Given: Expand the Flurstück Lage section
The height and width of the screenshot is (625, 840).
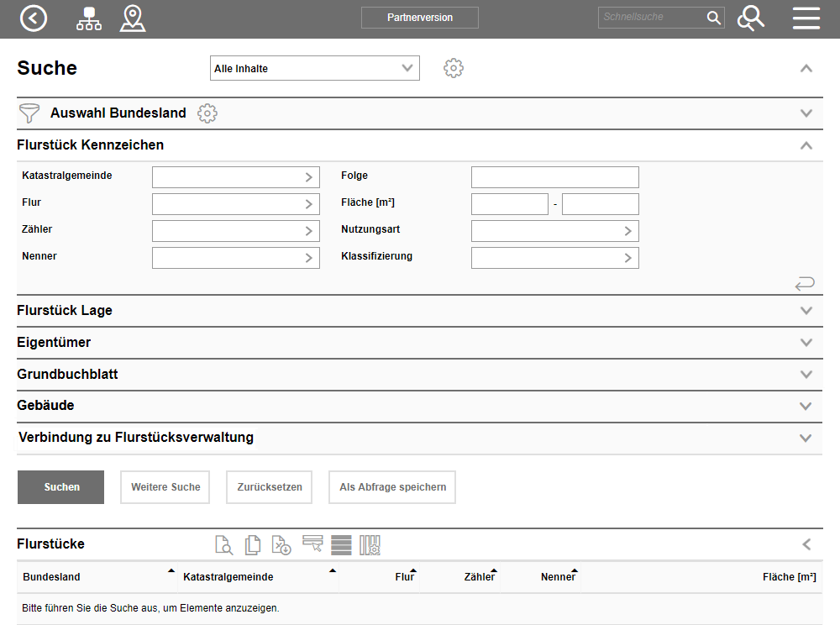Looking at the screenshot, I should point(806,311).
